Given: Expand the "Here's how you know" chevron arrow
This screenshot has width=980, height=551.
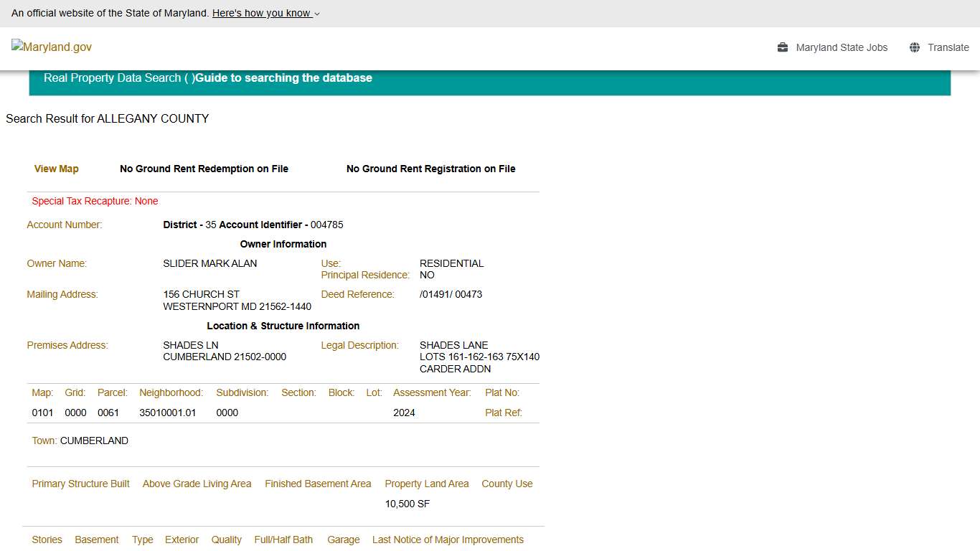Looking at the screenshot, I should (317, 14).
